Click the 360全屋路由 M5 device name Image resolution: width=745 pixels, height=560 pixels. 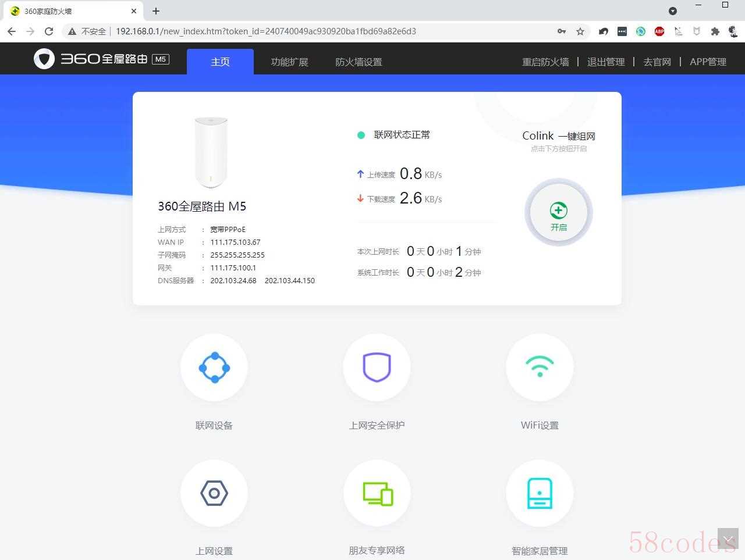(202, 206)
